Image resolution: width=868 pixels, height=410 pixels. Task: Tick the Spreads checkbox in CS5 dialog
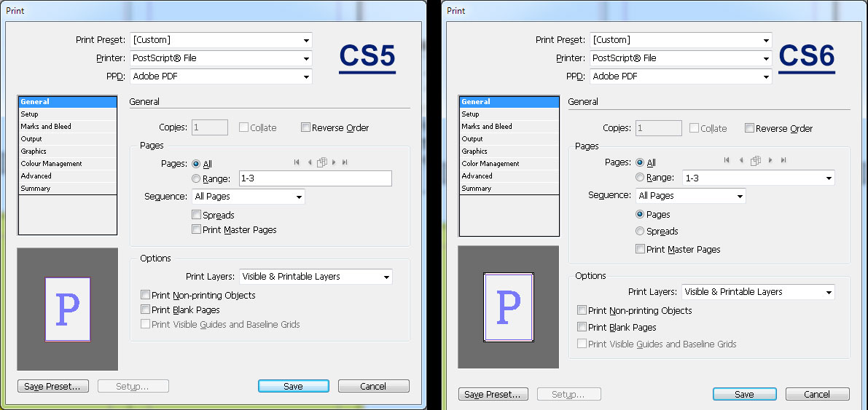tap(197, 215)
